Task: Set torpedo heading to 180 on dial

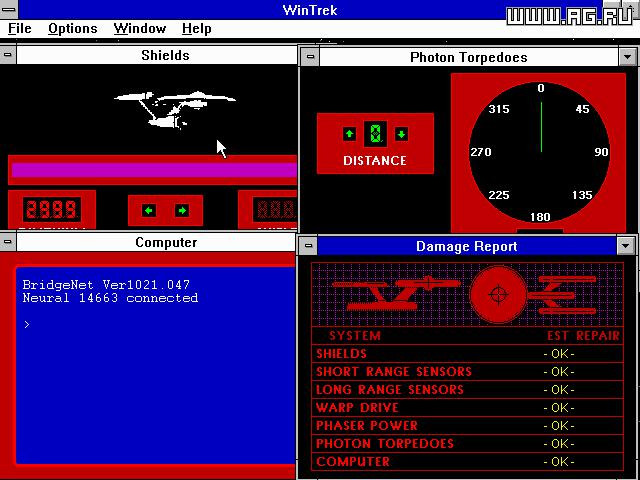Action: click(x=540, y=217)
